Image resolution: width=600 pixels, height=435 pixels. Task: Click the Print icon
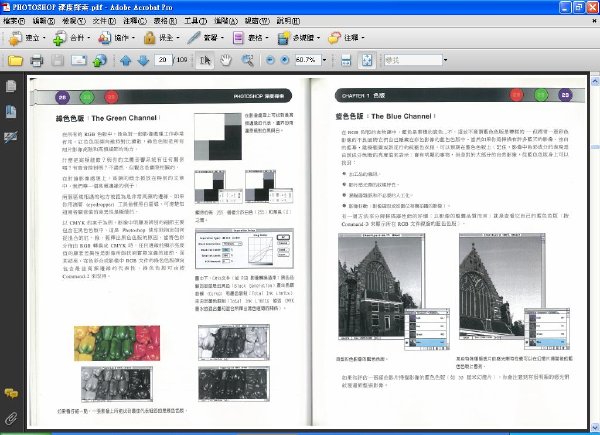click(37, 60)
